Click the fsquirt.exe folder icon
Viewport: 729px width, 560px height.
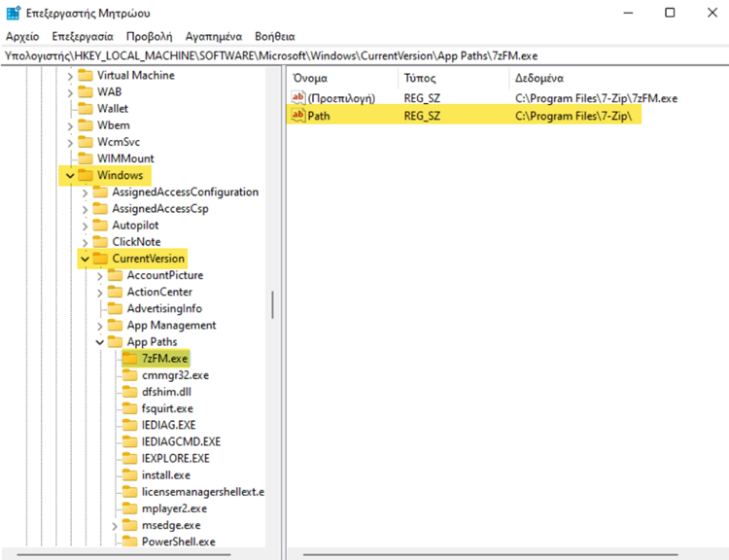pos(130,408)
